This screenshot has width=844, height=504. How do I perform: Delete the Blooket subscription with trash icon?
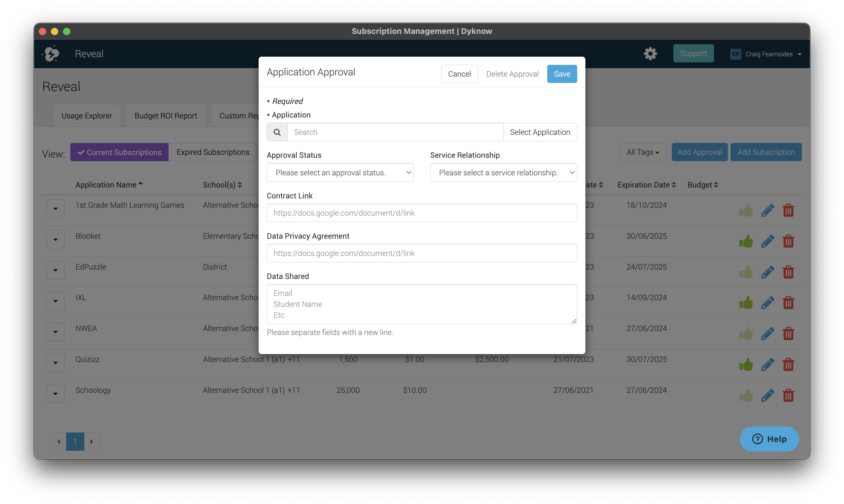788,241
